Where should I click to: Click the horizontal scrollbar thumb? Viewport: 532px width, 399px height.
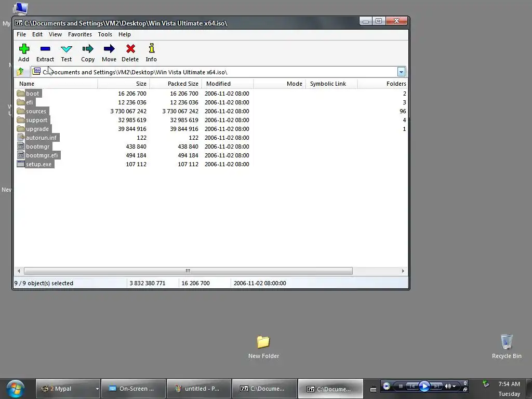tap(188, 271)
